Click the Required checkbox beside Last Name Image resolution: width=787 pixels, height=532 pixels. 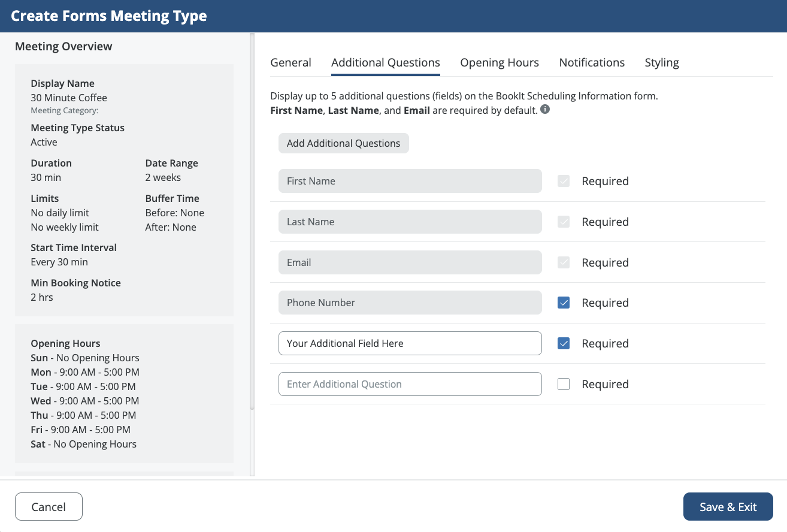pyautogui.click(x=564, y=222)
